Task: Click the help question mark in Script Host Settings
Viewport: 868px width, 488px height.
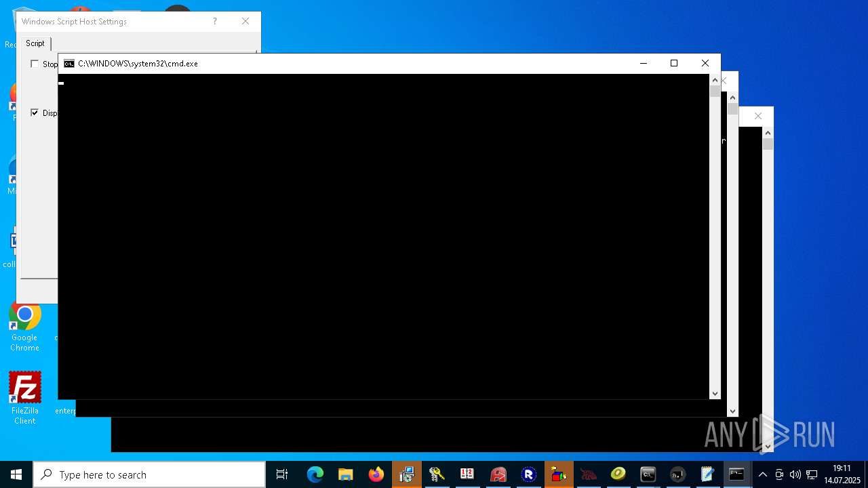Action: 215,21
